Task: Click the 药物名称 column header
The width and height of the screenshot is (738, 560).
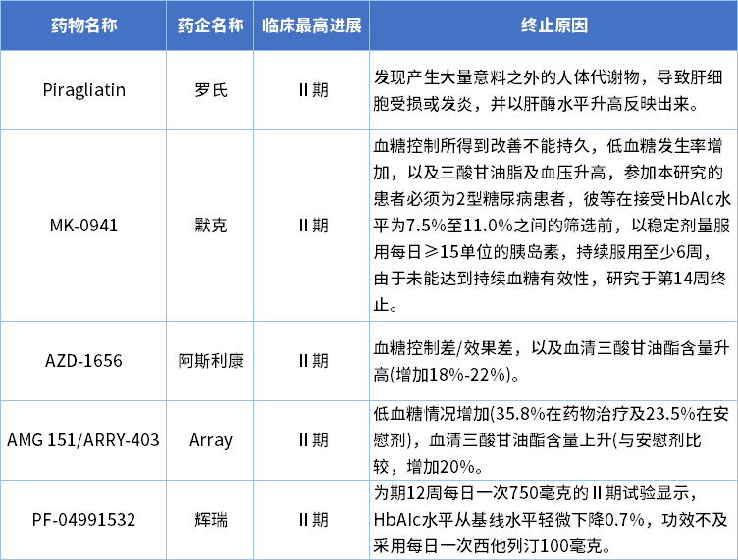Action: tap(83, 25)
